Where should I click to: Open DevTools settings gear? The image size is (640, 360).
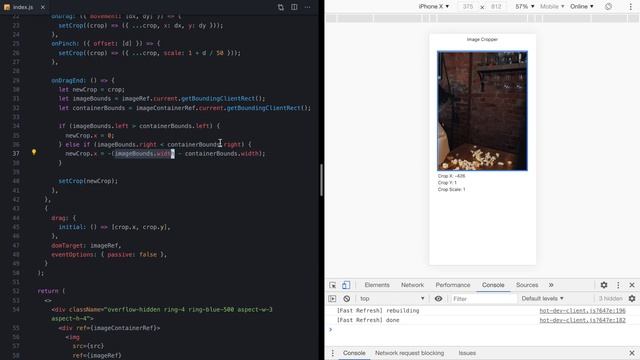click(x=604, y=285)
